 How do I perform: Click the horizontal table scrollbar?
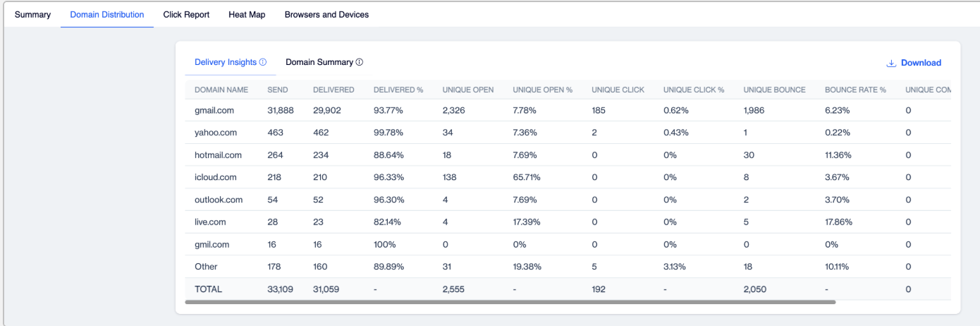click(x=510, y=302)
